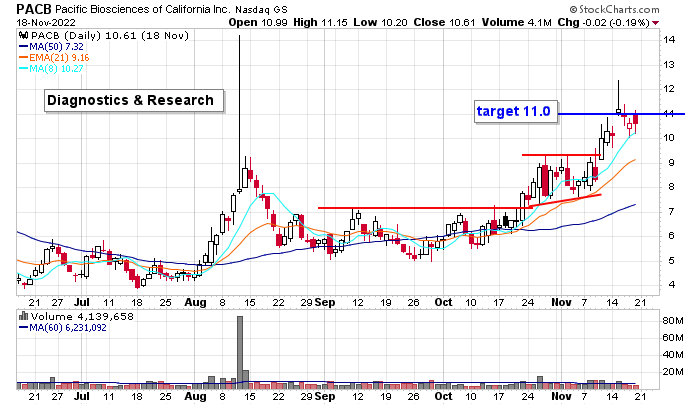700x405 pixels.
Task: Click the target 11.0 annotation box
Action: click(516, 111)
